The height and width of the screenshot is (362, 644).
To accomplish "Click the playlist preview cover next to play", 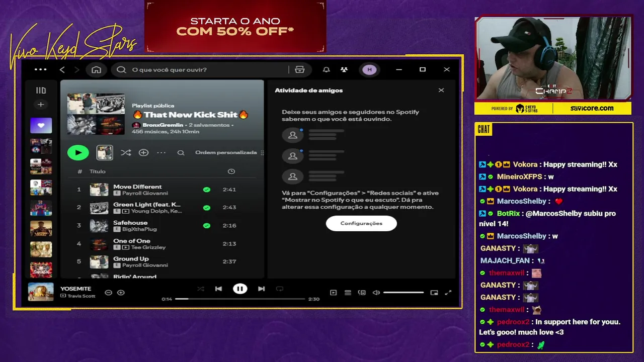I will [105, 152].
